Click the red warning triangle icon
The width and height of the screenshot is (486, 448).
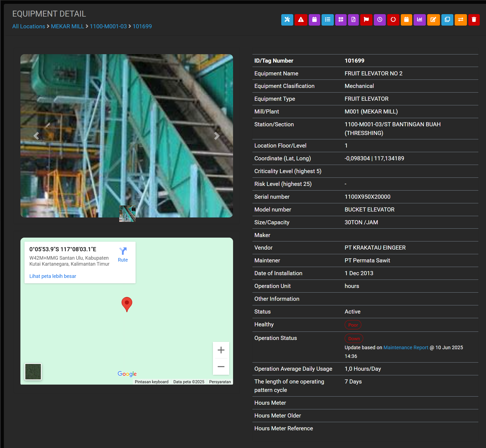(301, 20)
